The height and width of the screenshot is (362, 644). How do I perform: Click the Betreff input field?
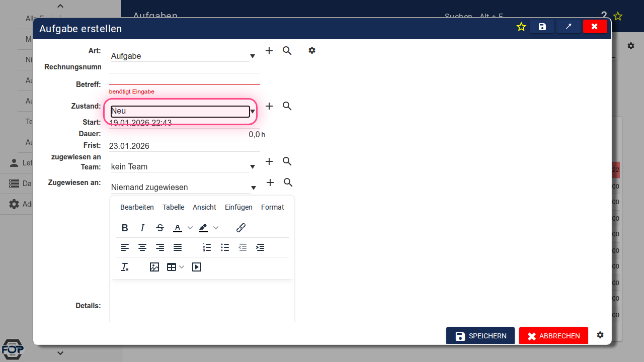(x=184, y=79)
